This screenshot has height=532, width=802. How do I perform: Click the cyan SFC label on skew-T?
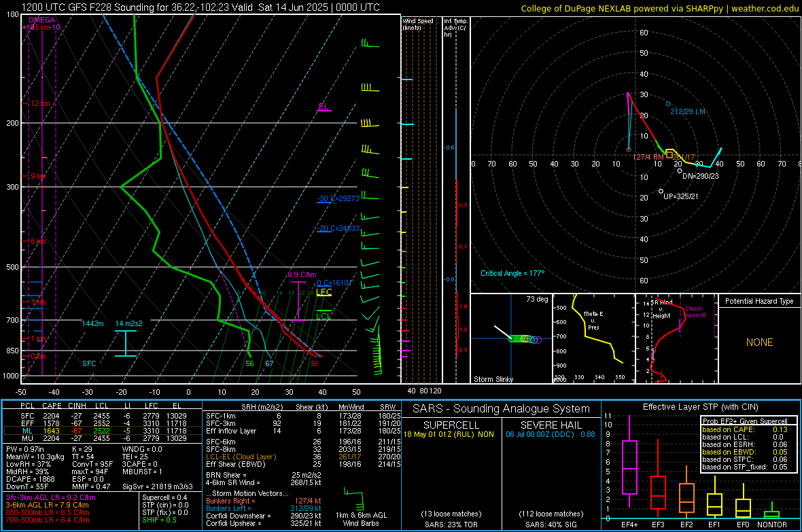(x=89, y=363)
